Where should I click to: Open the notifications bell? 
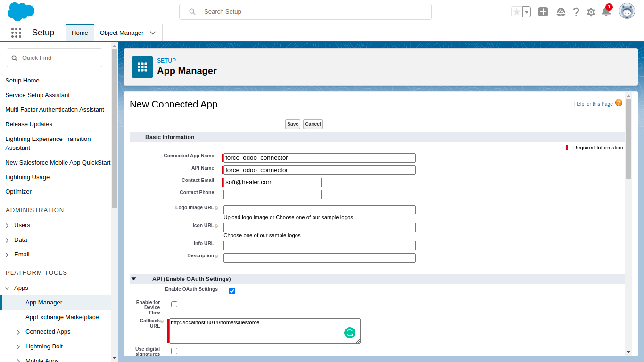[606, 12]
